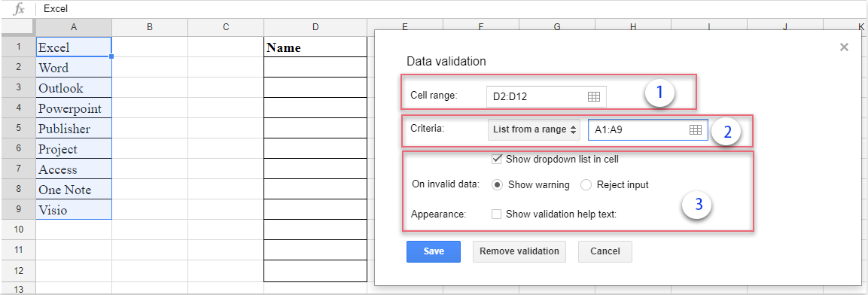Screen dimensions: 868x295
Task: Select the Reject input radio option
Action: click(x=586, y=185)
